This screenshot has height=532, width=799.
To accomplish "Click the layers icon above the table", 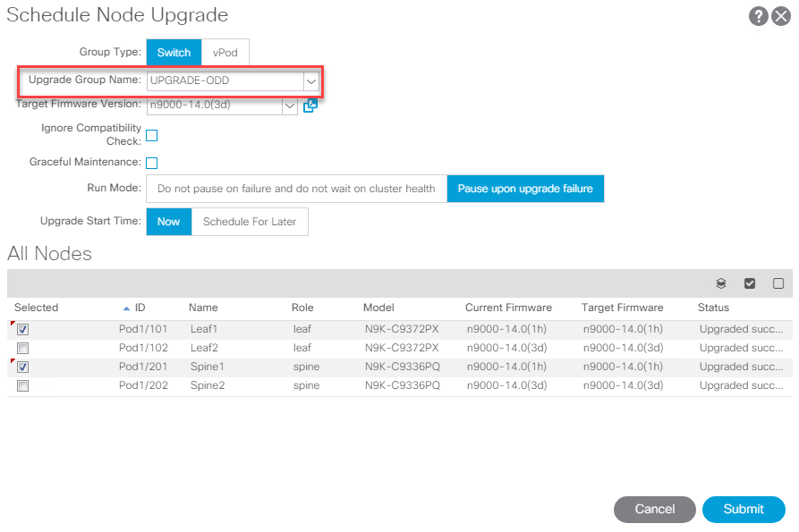I will pos(721,283).
